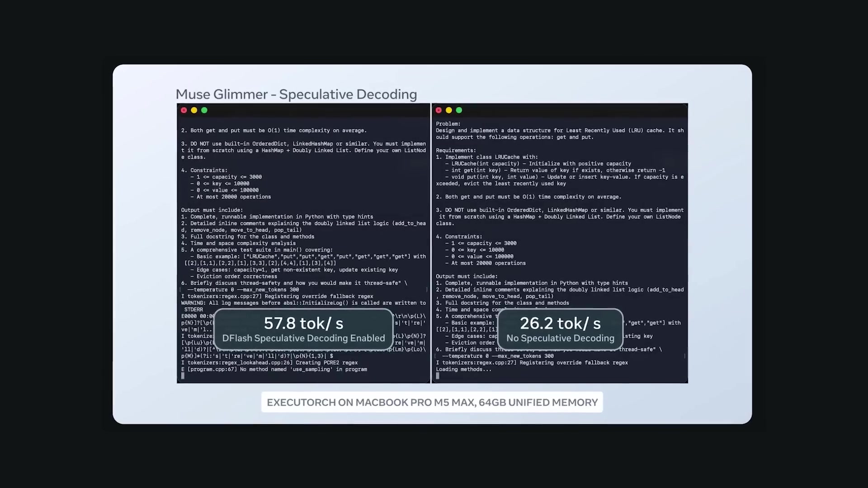
Task: Click 'Loading methods...' in right terminal
Action: [463, 369]
